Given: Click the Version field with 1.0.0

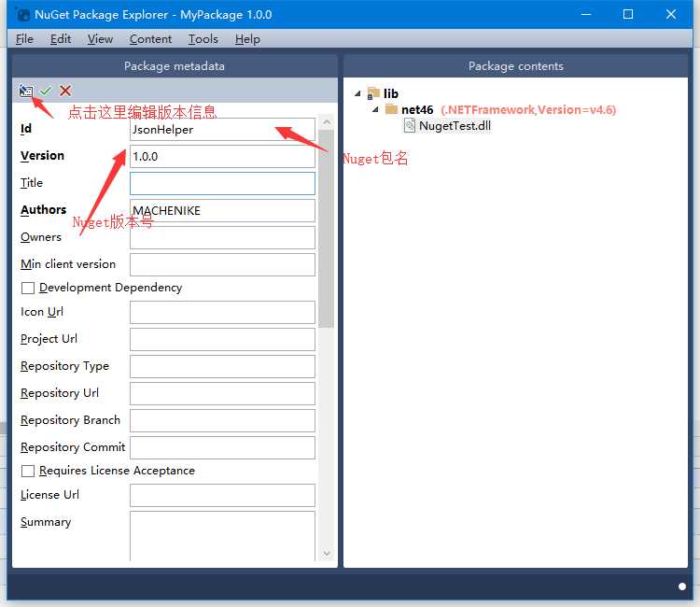Looking at the screenshot, I should point(222,156).
